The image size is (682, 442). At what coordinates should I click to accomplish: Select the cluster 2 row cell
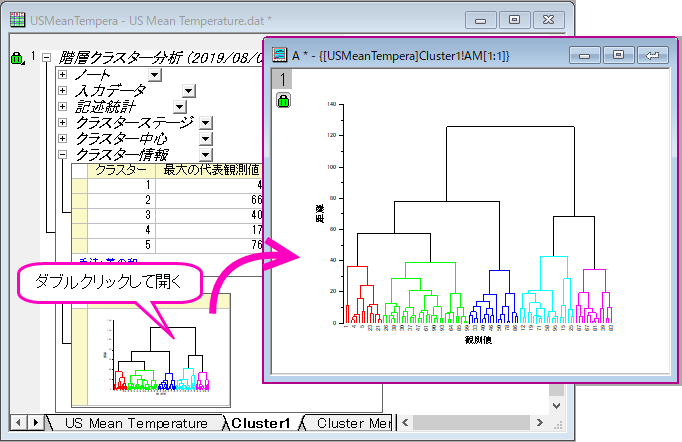(x=121, y=200)
